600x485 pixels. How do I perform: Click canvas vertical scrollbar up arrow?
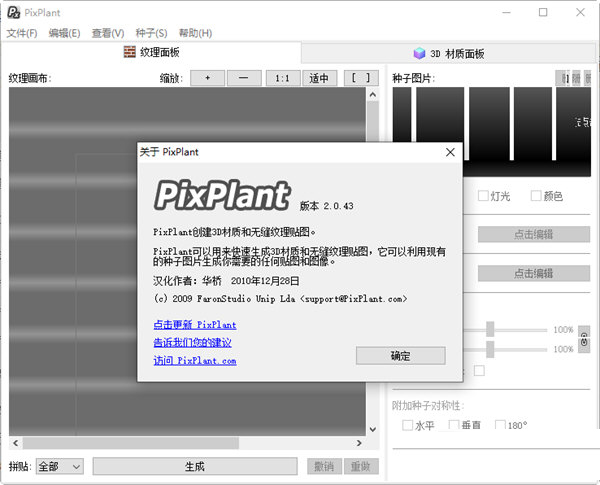point(373,95)
